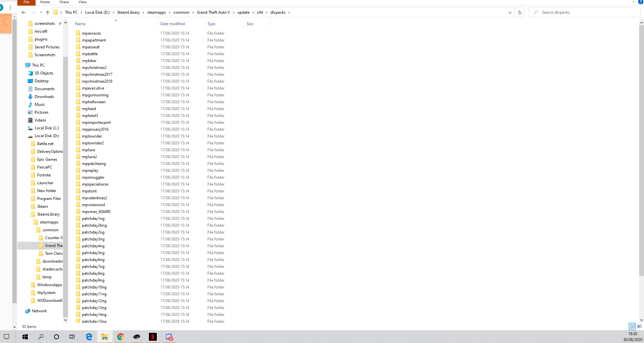Click Local Disk (D:) breadcrumb

(x=97, y=12)
